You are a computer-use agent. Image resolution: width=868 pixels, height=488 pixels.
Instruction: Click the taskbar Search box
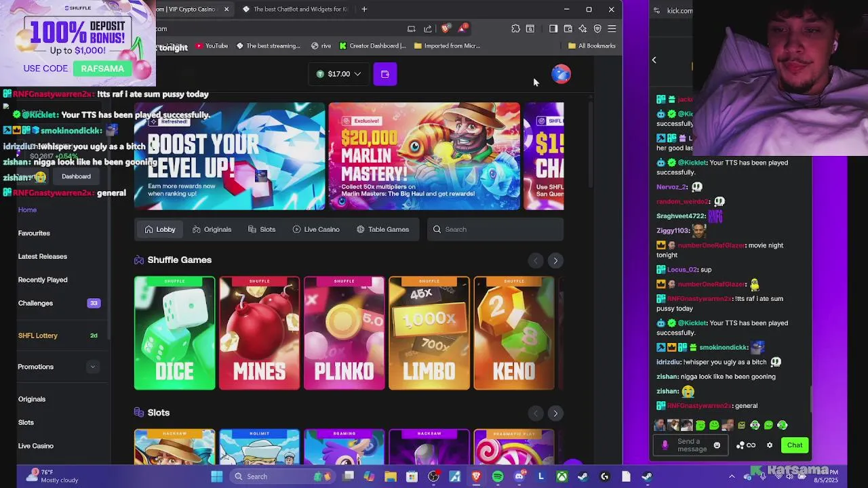tap(282, 476)
